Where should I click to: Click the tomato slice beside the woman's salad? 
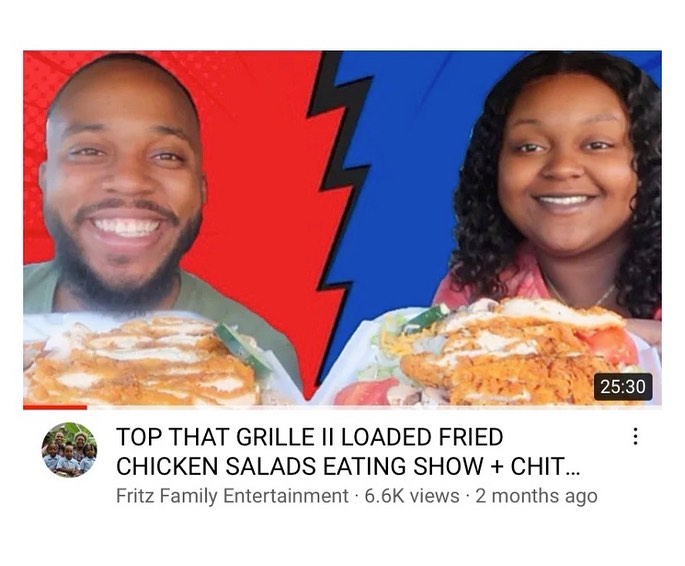pos(609,345)
